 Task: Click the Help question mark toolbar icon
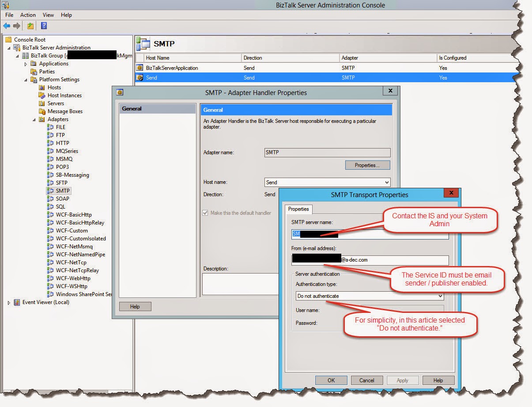tap(44, 26)
